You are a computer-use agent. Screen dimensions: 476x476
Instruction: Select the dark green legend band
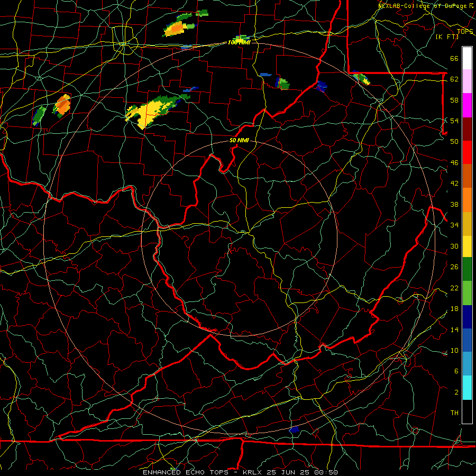click(467, 269)
